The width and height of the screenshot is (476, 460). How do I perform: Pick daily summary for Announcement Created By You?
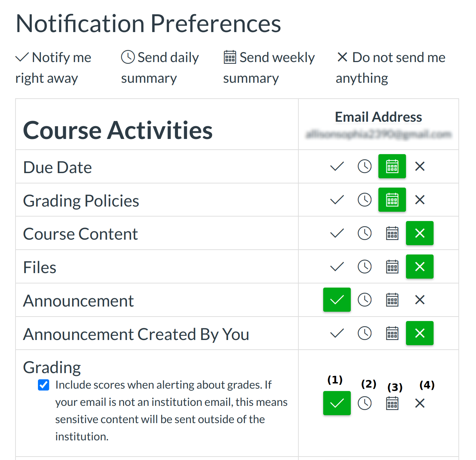[365, 333]
